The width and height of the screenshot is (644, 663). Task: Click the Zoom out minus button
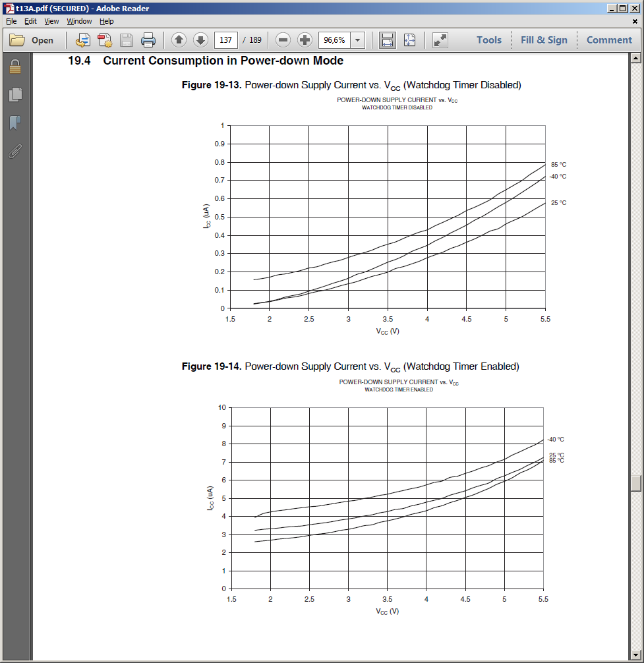(283, 40)
